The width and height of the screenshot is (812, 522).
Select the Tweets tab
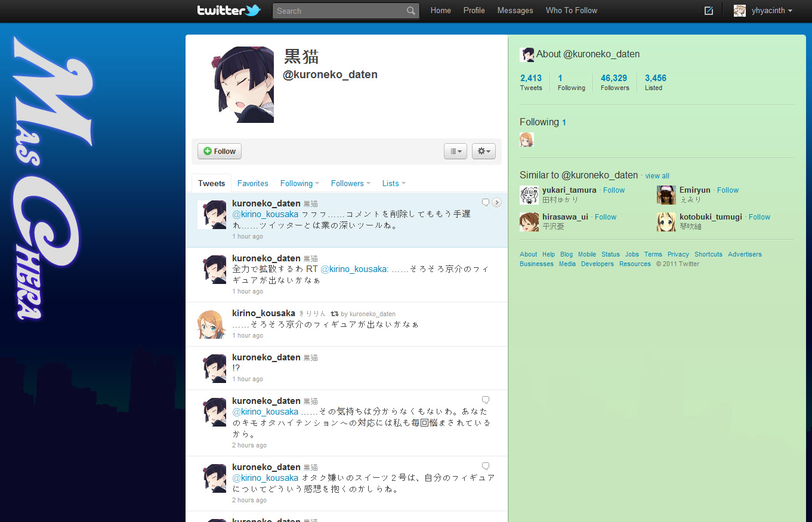coord(212,183)
